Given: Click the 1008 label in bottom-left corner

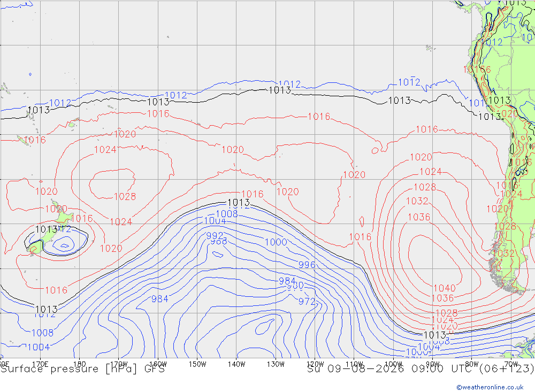Looking at the screenshot, I should pyautogui.click(x=43, y=333).
